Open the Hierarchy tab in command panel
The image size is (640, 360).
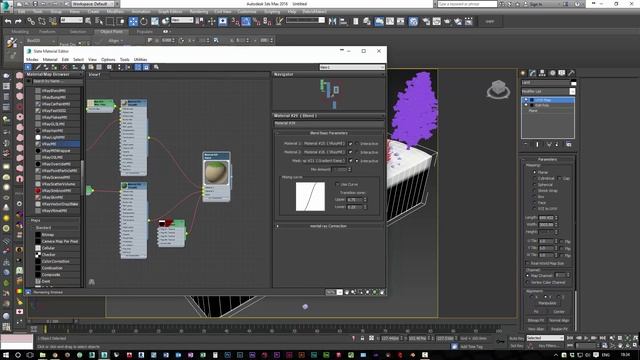click(x=542, y=73)
